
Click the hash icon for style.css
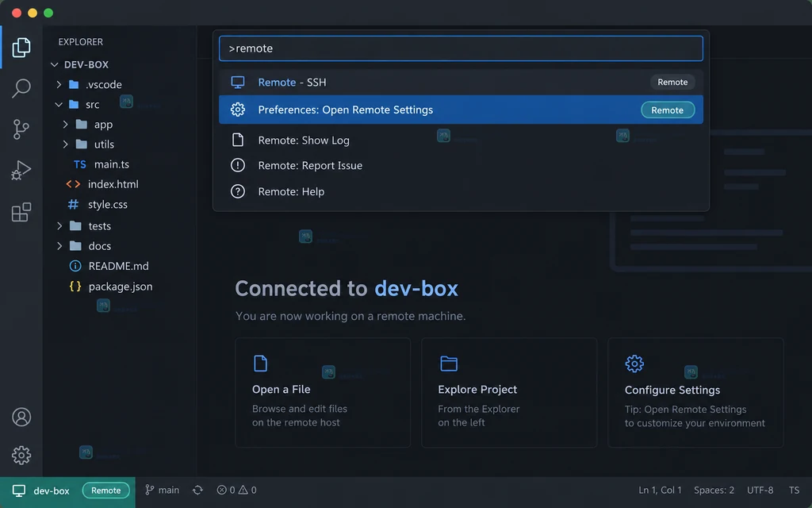tap(74, 204)
